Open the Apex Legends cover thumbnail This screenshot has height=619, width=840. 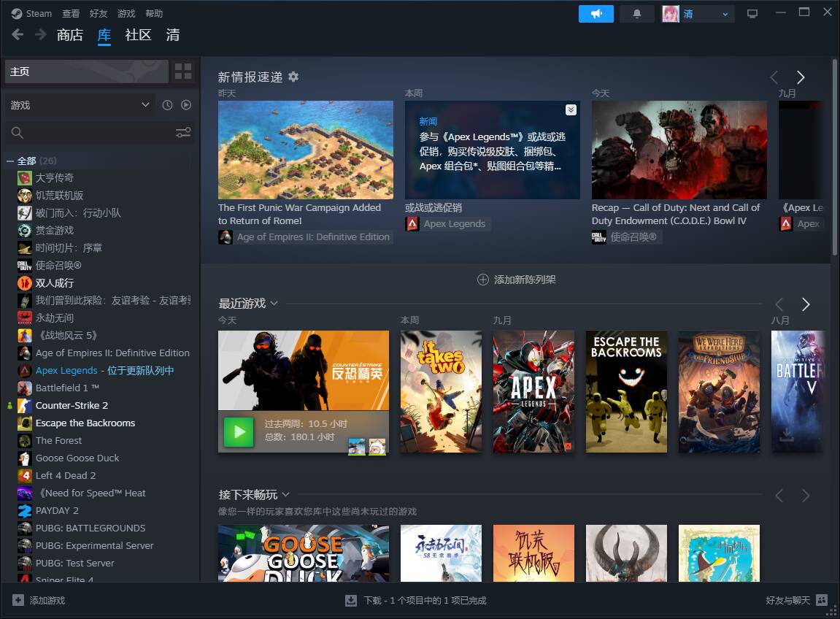tap(533, 391)
